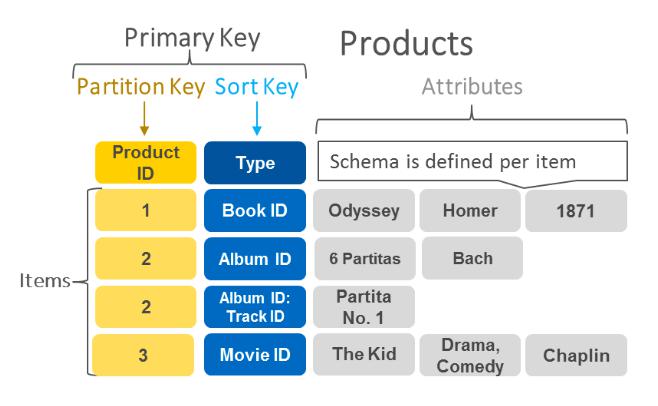Click the 'Schema is defined per item' callout
658x406 pixels.
pos(471,161)
